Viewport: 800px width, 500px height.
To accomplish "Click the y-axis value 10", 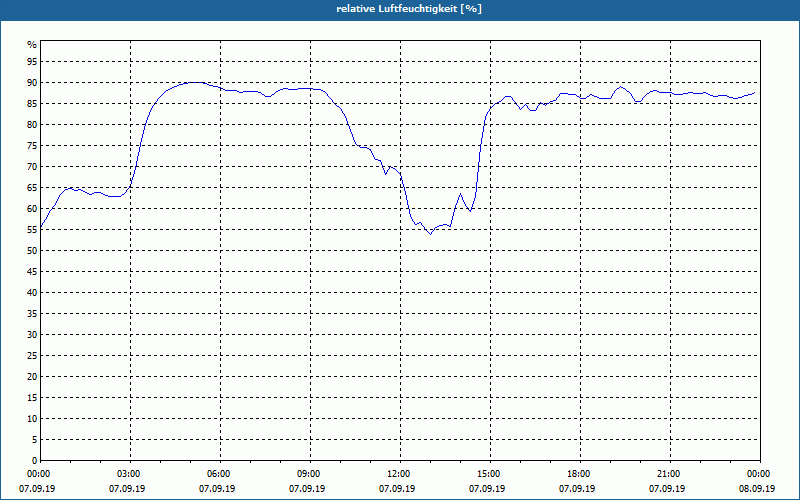I will pos(32,419).
